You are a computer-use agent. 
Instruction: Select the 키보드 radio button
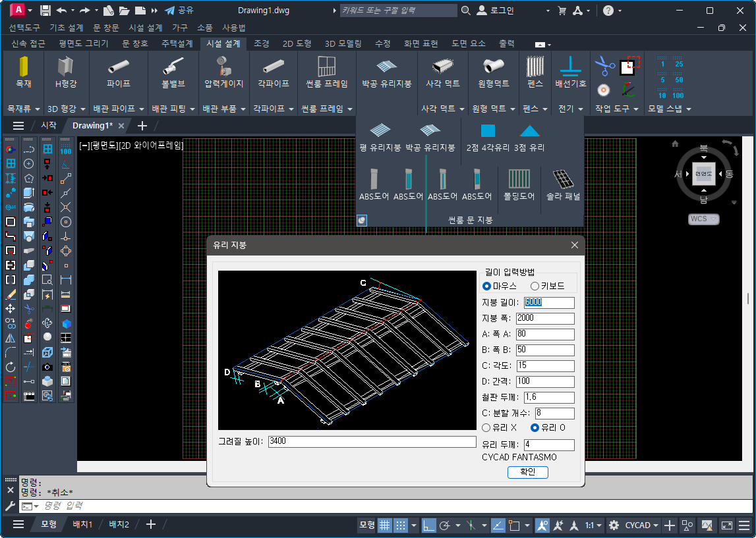(535, 286)
